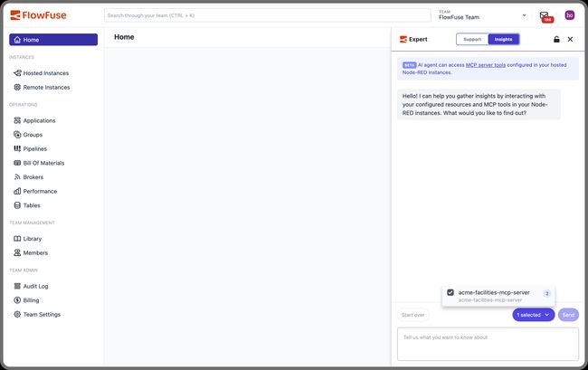The height and width of the screenshot is (370, 588).
Task: Click the Library book icon
Action: point(17,239)
